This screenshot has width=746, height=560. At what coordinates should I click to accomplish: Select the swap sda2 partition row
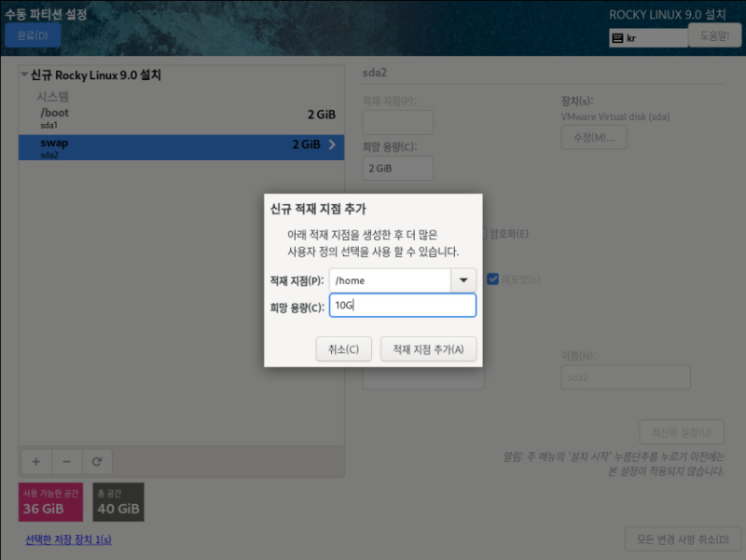181,147
